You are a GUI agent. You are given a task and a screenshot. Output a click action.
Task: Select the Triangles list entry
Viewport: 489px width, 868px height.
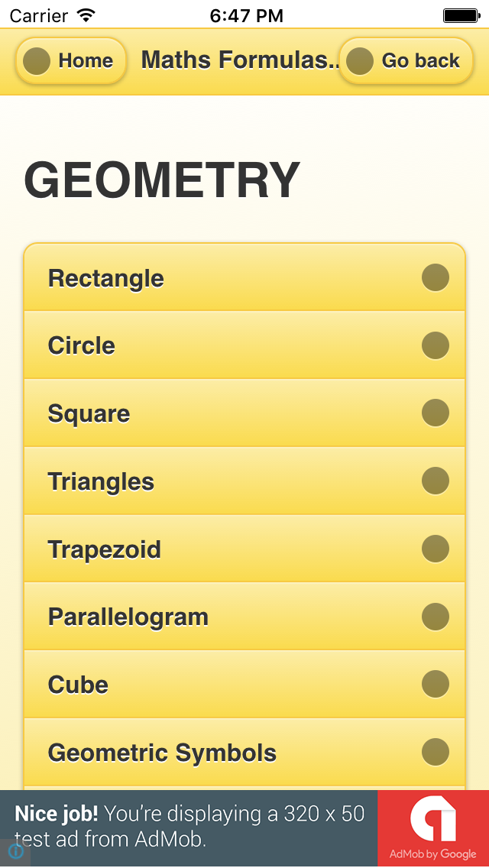point(102,481)
